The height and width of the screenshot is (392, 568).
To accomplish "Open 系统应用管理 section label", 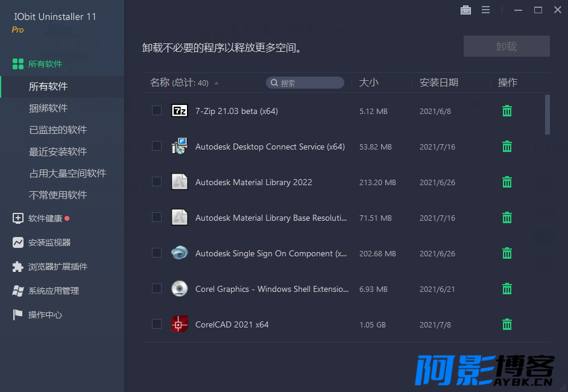I will 54,291.
